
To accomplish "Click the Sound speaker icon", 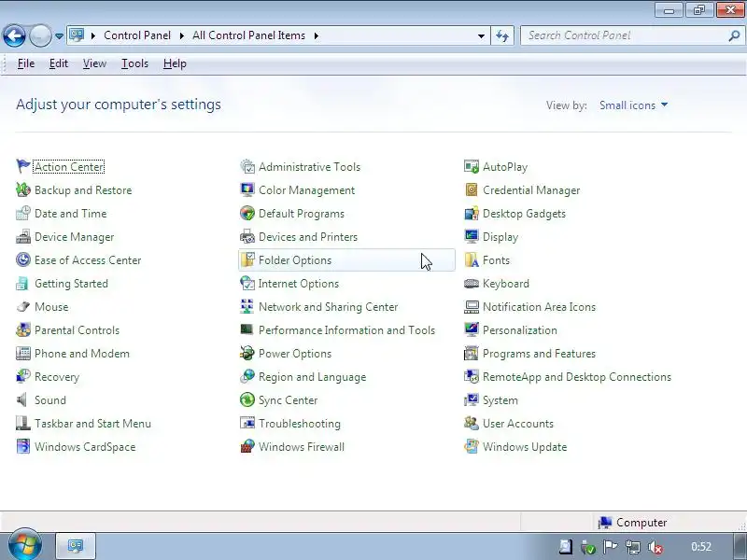I will coord(22,400).
